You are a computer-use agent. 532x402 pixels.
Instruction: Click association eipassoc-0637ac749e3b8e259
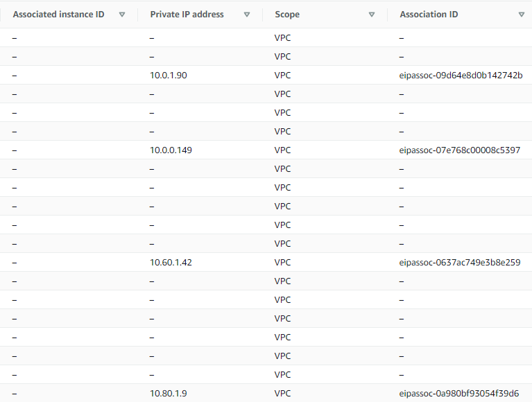pos(460,263)
